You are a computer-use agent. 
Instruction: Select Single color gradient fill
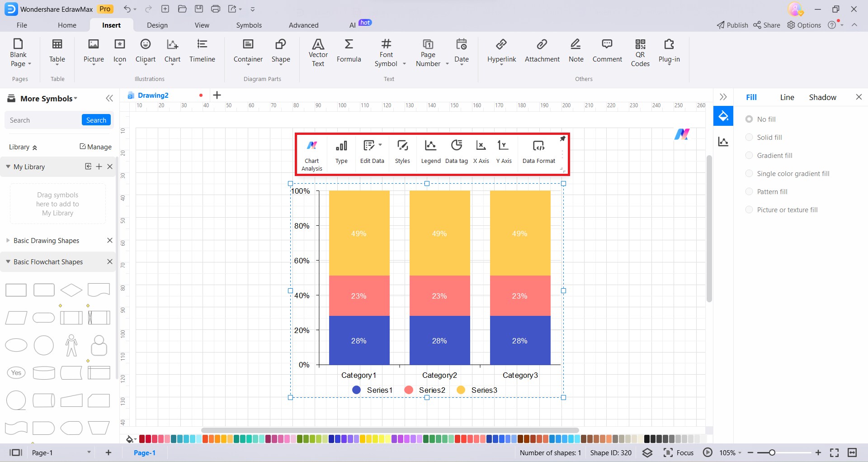(x=788, y=174)
